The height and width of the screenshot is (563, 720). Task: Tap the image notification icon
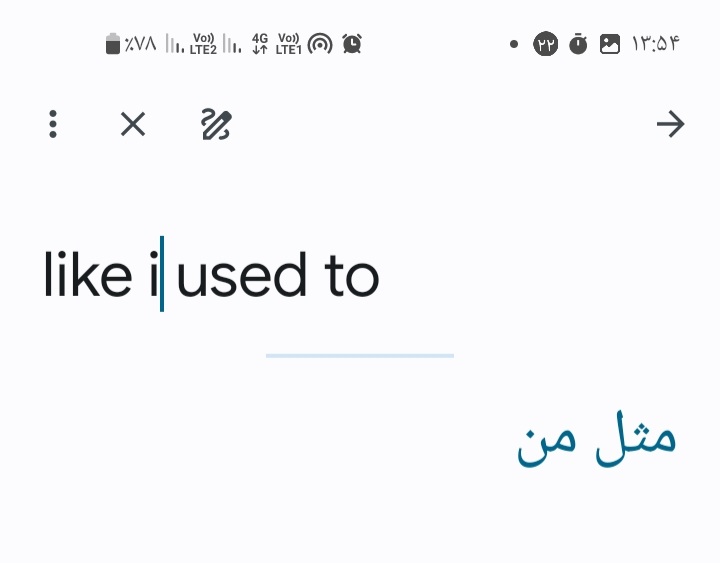(x=610, y=45)
